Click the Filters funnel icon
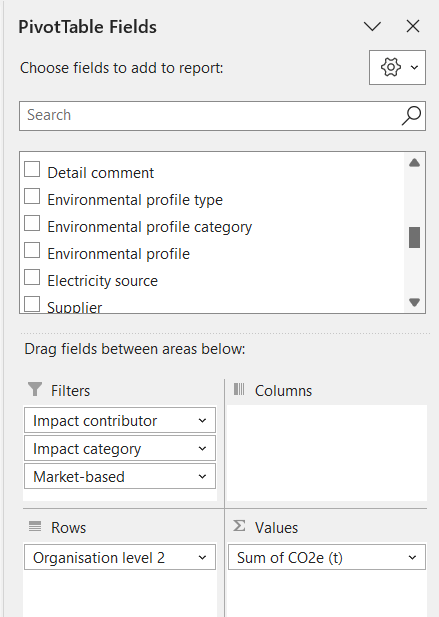This screenshot has width=439, height=617. (35, 389)
